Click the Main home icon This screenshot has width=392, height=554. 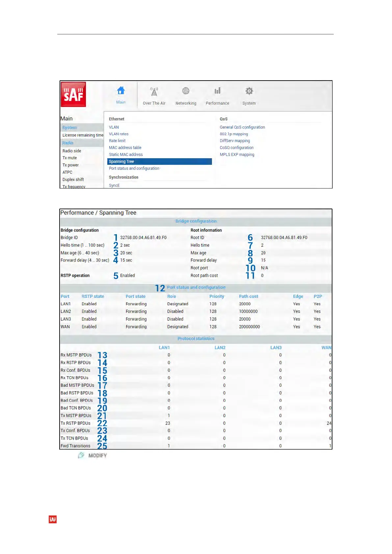point(121,90)
